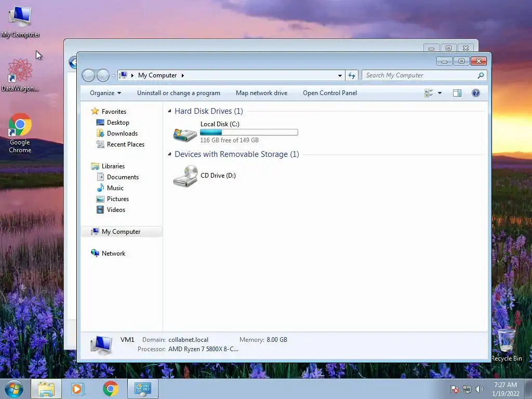Expand the root arrow before My Computer breadcrumb
This screenshot has height=399, width=532.
pyautogui.click(x=132, y=75)
